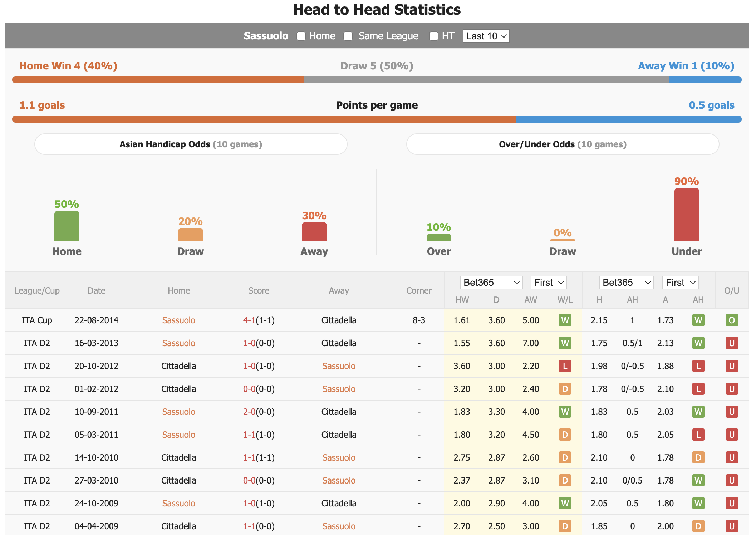Click the League/Cup column header
The height and width of the screenshot is (535, 756).
click(37, 290)
